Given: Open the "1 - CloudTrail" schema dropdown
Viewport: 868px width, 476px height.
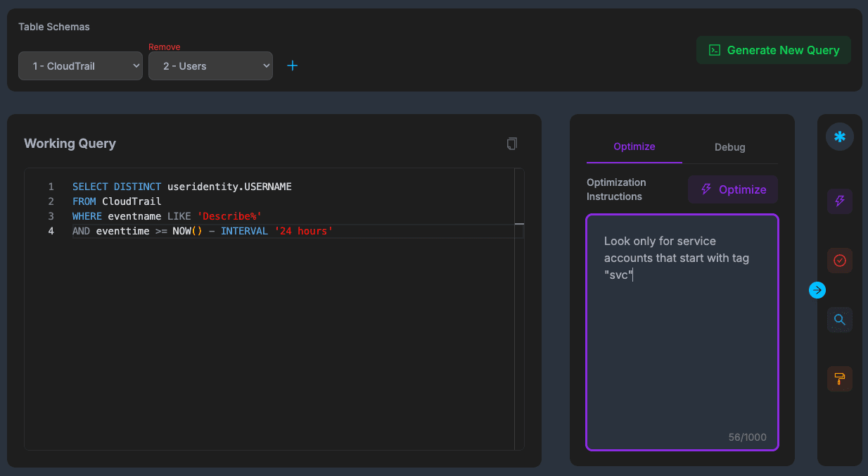Looking at the screenshot, I should (80, 65).
